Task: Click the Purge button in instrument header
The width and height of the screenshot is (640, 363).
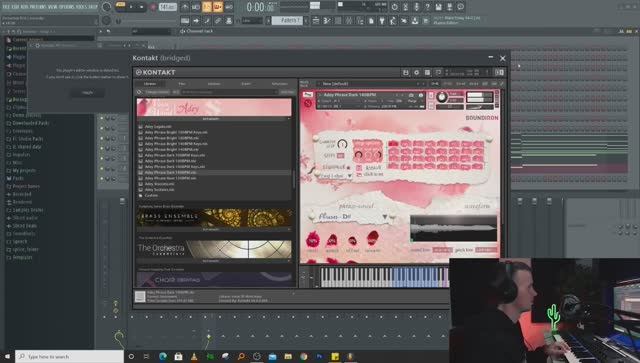Action: click(x=412, y=101)
